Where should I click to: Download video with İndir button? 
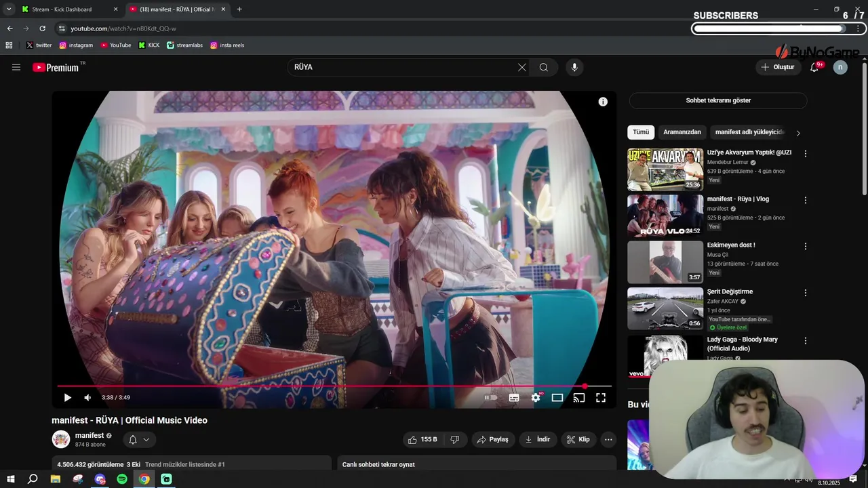click(537, 439)
